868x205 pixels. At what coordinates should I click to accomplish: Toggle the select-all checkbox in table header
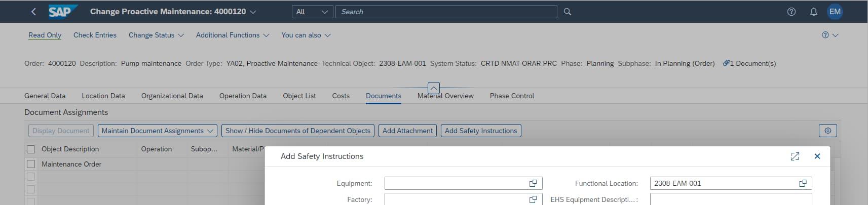pos(31,149)
